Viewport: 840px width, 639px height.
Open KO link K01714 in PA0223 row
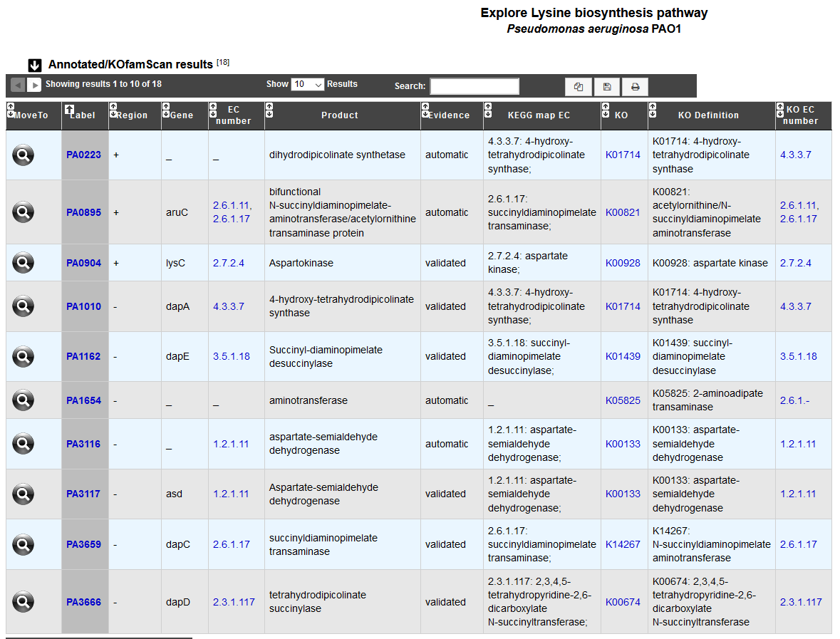click(x=623, y=155)
